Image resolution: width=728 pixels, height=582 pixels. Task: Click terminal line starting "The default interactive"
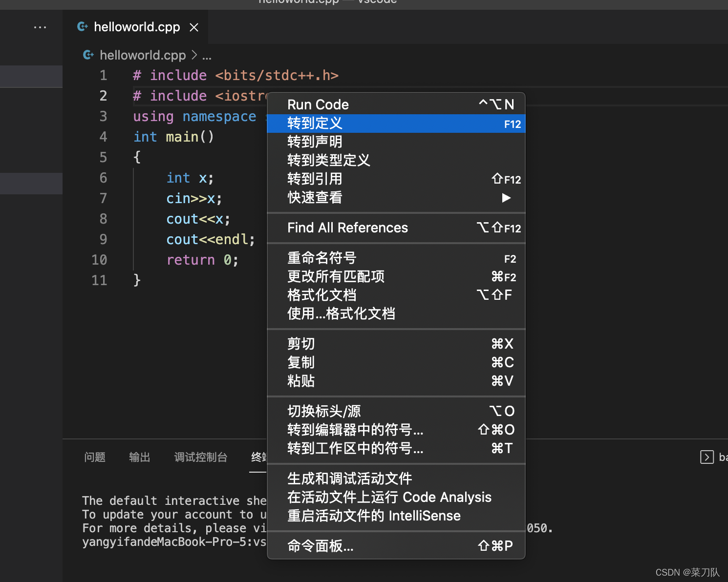174,500
